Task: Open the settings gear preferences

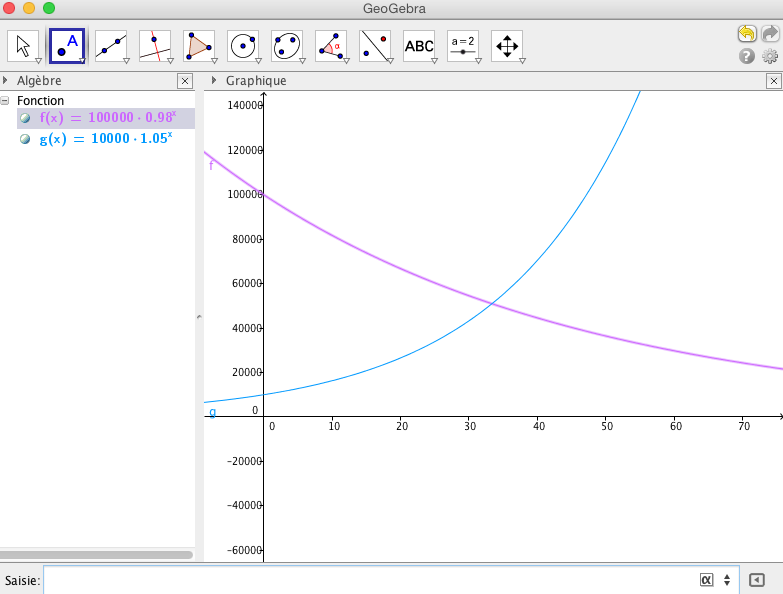Action: 770,56
